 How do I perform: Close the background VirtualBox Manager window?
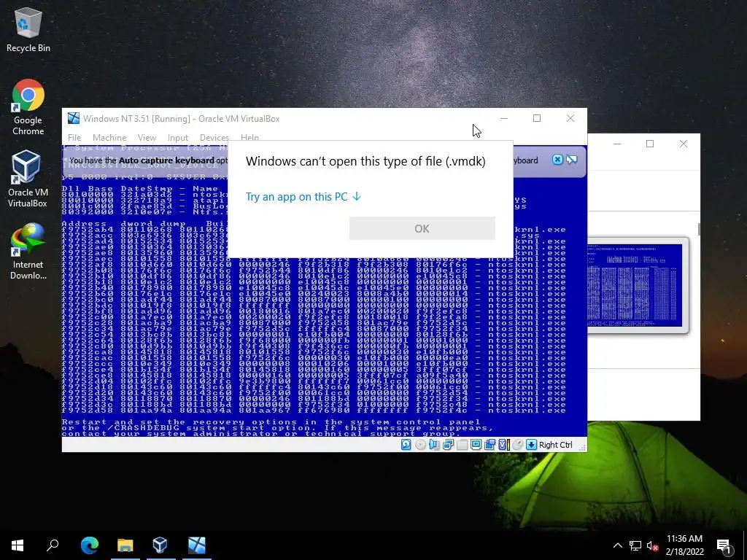click(x=683, y=144)
